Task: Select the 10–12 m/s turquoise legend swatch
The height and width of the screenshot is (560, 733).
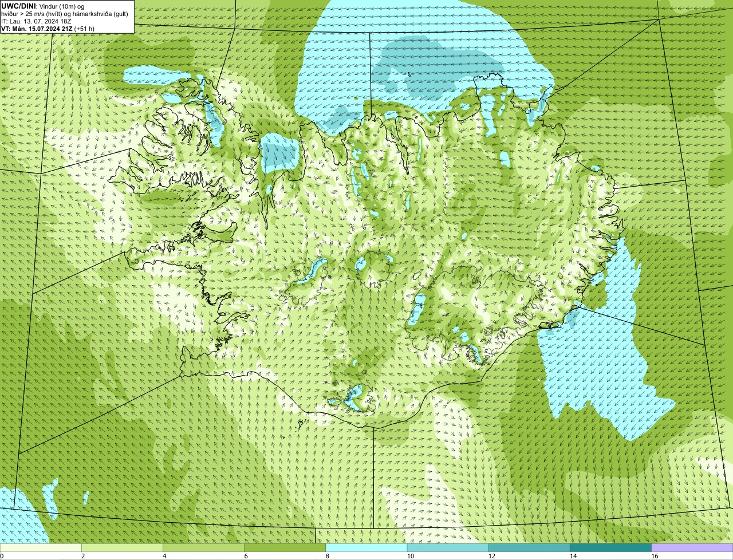Action: [x=448, y=547]
